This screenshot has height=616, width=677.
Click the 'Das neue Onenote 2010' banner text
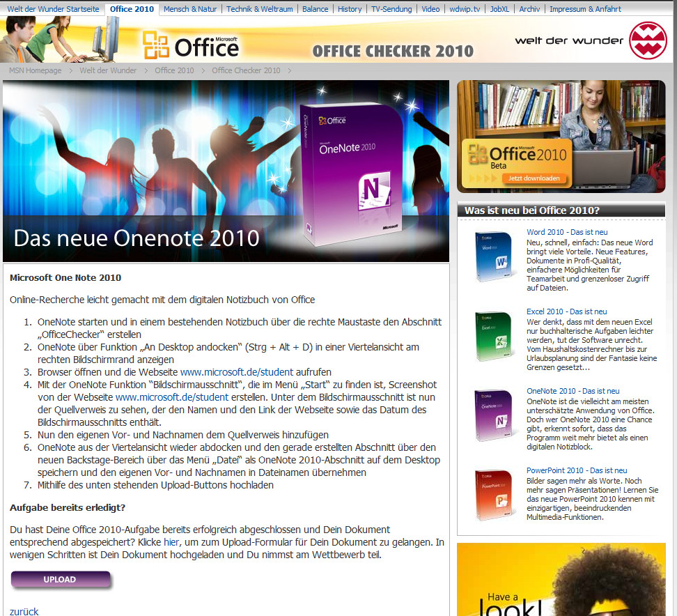click(137, 238)
